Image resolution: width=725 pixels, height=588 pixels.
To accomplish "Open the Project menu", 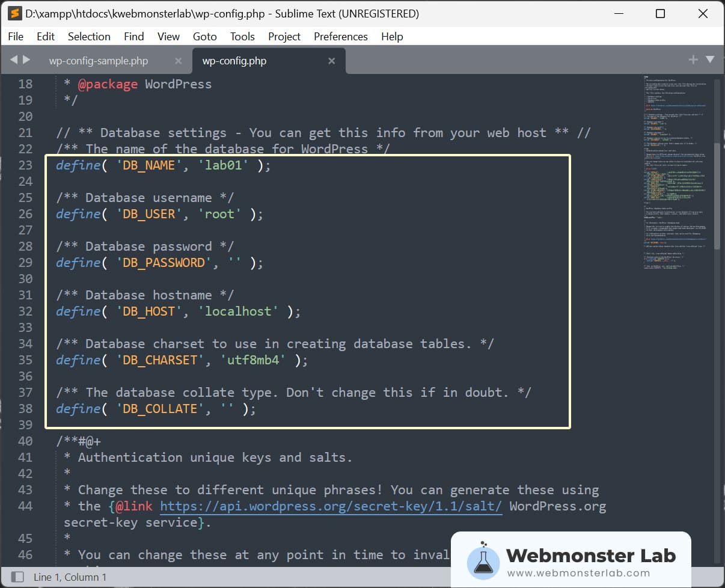I will pyautogui.click(x=284, y=37).
